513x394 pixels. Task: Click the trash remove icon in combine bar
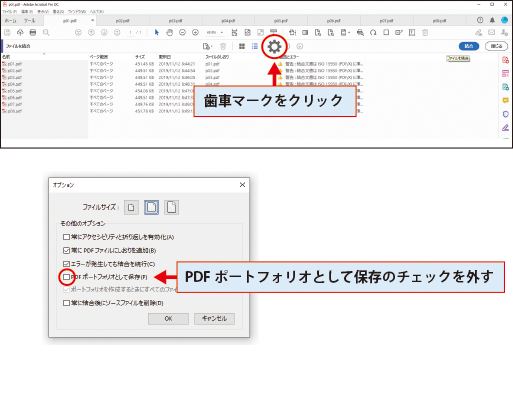223,46
